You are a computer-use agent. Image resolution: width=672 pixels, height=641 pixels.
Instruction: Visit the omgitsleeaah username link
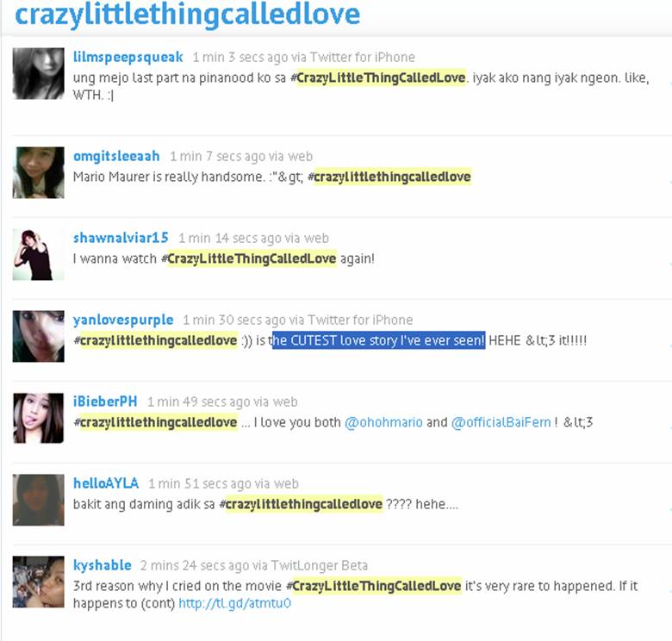116,156
